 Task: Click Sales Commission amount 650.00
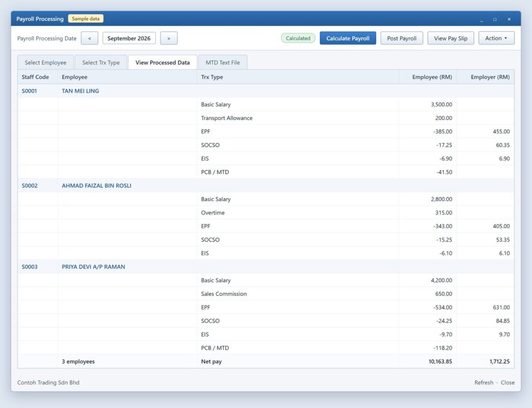point(444,294)
